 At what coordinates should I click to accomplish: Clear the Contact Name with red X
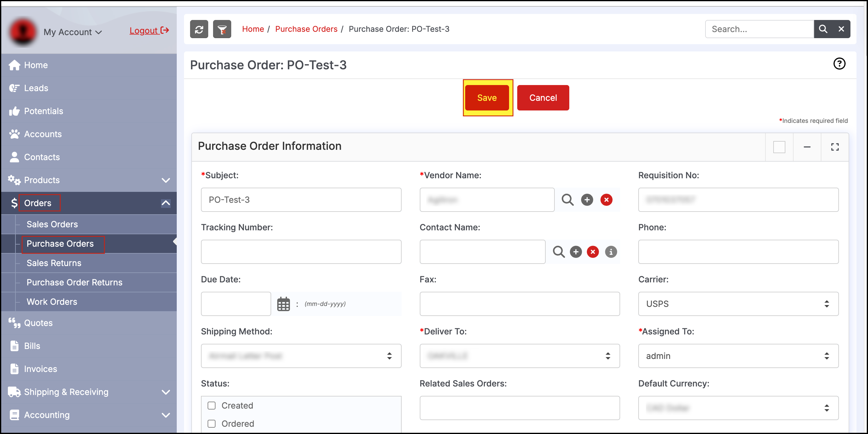point(593,252)
